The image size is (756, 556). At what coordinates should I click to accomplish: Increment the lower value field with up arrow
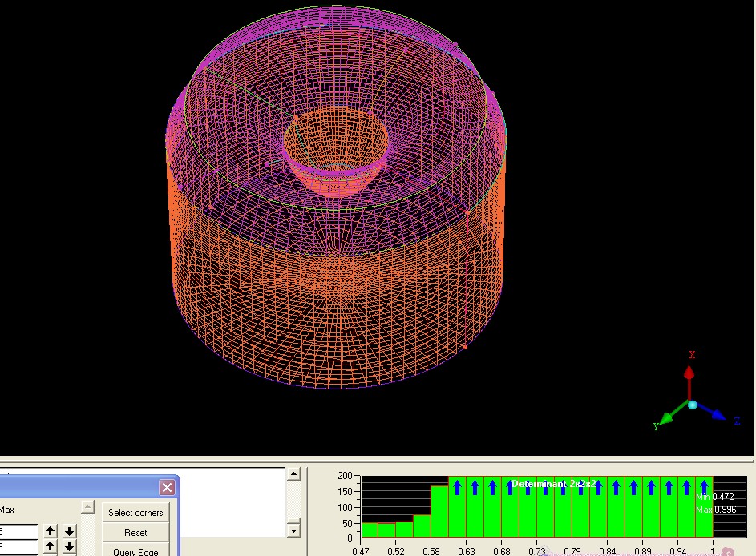click(51, 547)
